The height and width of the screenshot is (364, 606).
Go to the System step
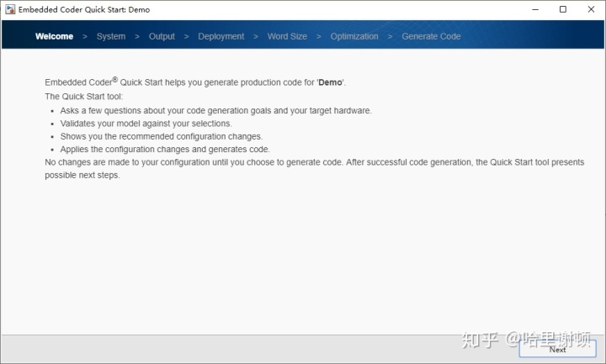pyautogui.click(x=111, y=36)
